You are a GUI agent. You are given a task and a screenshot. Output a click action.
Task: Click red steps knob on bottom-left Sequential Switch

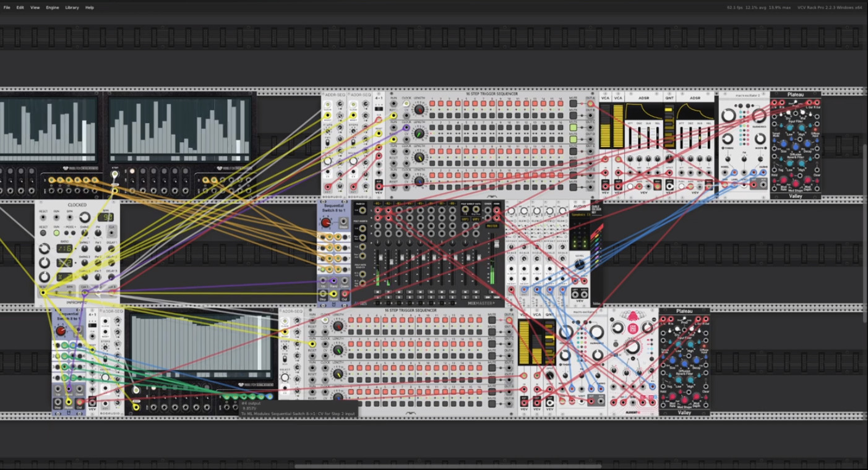point(61,330)
